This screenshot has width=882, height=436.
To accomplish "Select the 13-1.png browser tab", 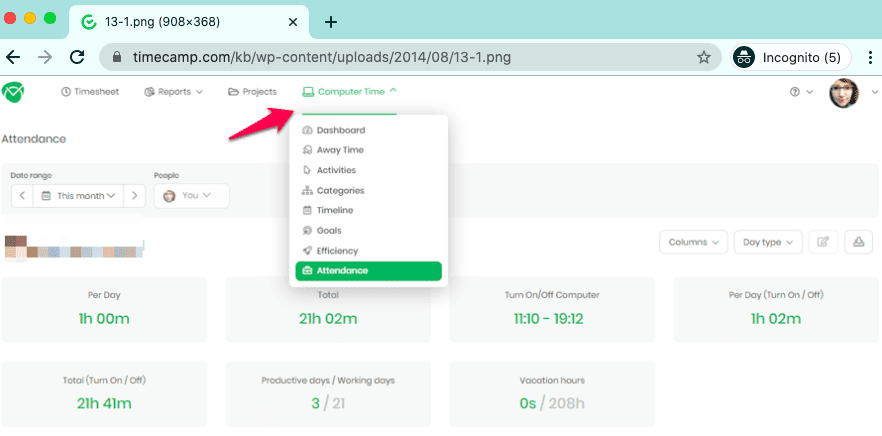I will 189,22.
